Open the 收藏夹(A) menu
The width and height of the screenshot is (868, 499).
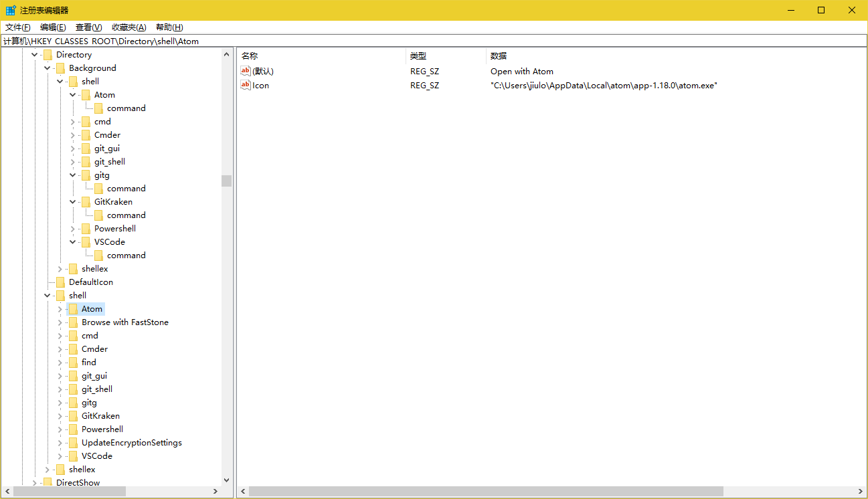click(128, 27)
